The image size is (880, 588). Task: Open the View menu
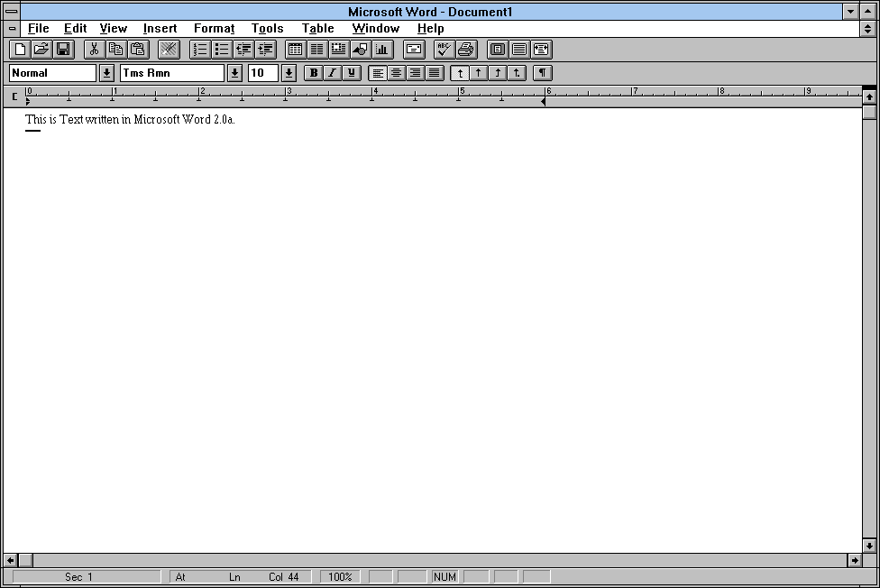pyautogui.click(x=114, y=28)
